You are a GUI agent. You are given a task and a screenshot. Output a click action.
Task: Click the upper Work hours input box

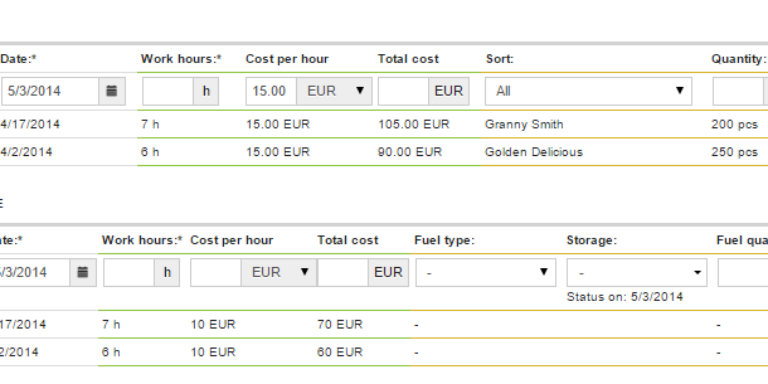point(168,91)
